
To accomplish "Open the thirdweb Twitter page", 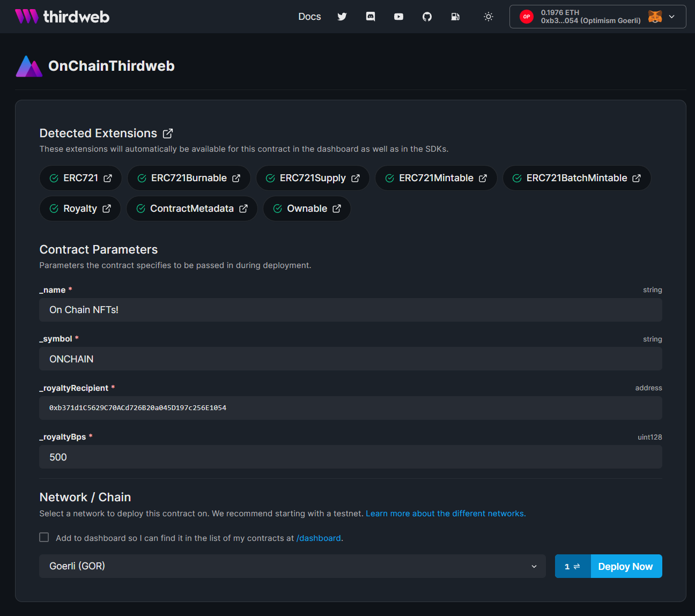I will tap(342, 17).
